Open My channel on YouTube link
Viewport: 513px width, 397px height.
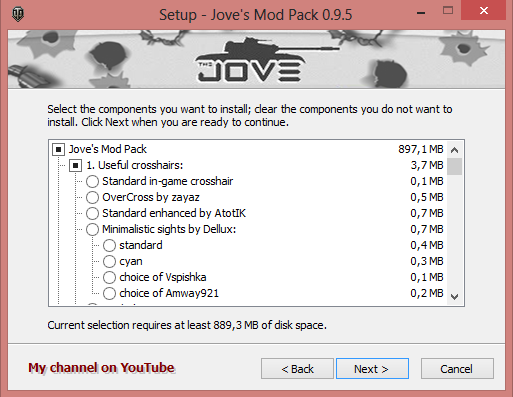coord(101,368)
